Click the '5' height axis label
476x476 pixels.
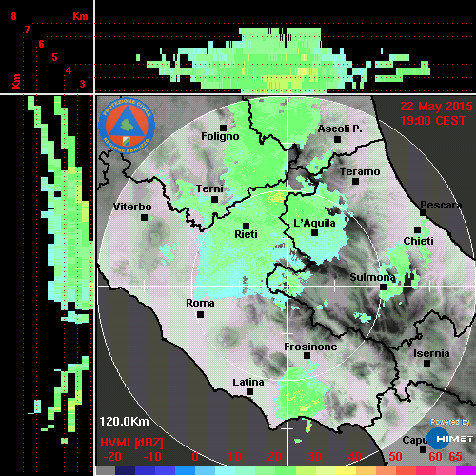[x=54, y=57]
